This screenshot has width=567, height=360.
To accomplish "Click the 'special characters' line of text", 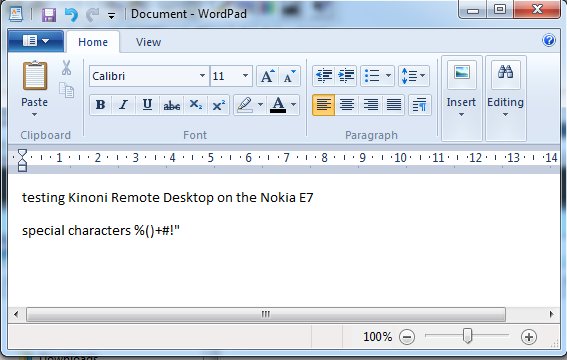I will click(x=101, y=231).
